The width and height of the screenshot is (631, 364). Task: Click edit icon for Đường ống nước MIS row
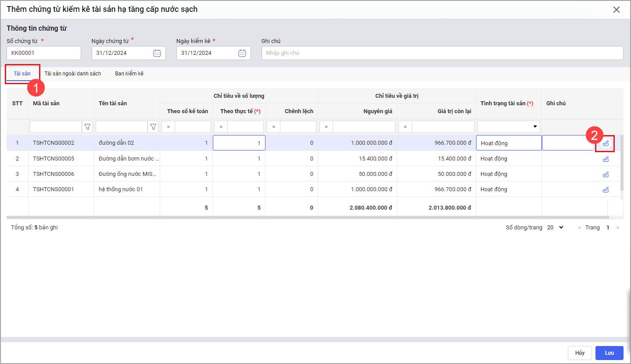(x=606, y=174)
